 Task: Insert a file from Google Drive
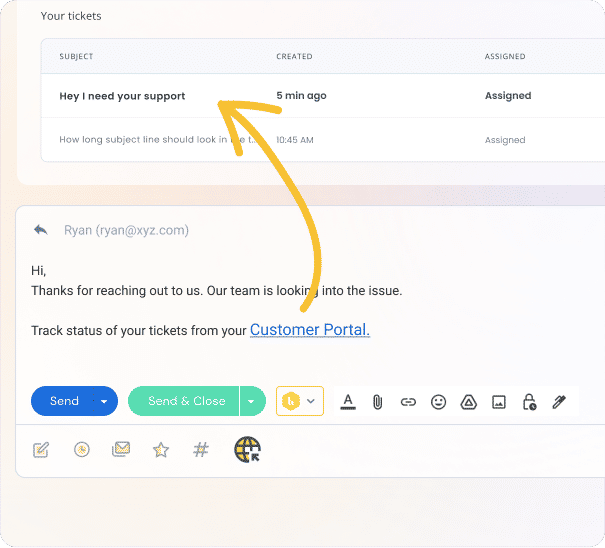coord(468,402)
